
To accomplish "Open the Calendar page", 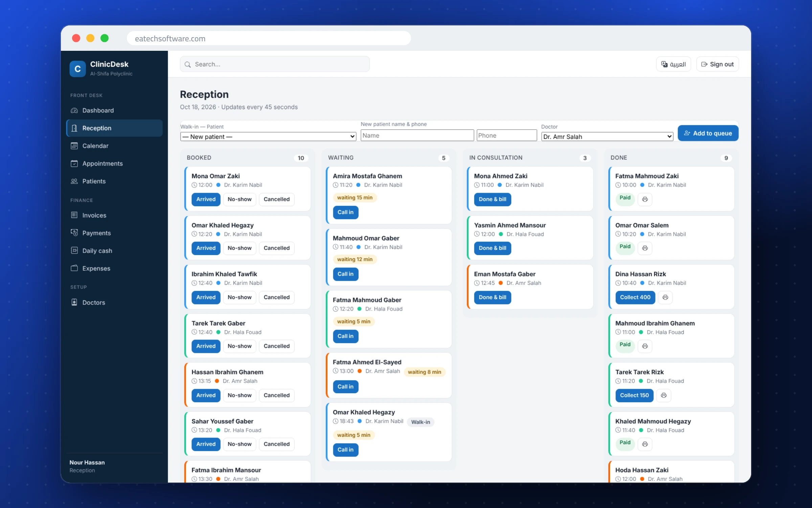I will [114, 146].
